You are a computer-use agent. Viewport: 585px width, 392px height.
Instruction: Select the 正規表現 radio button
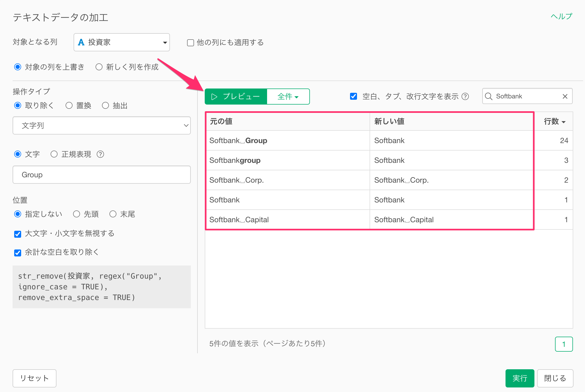click(x=54, y=154)
